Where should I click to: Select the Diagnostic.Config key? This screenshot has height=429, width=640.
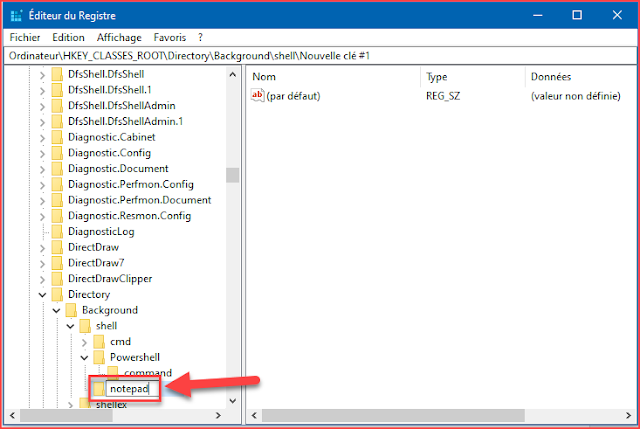pos(109,153)
